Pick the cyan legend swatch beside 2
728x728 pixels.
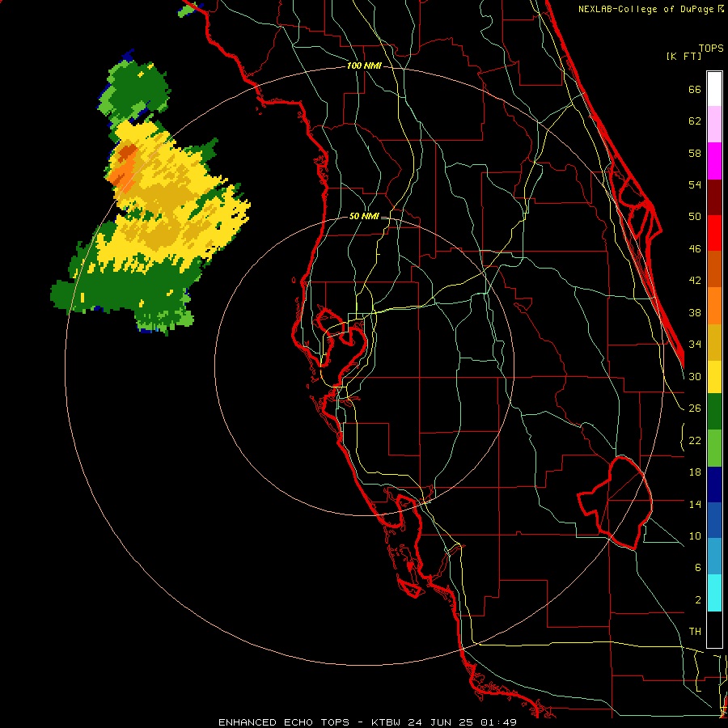pos(714,594)
